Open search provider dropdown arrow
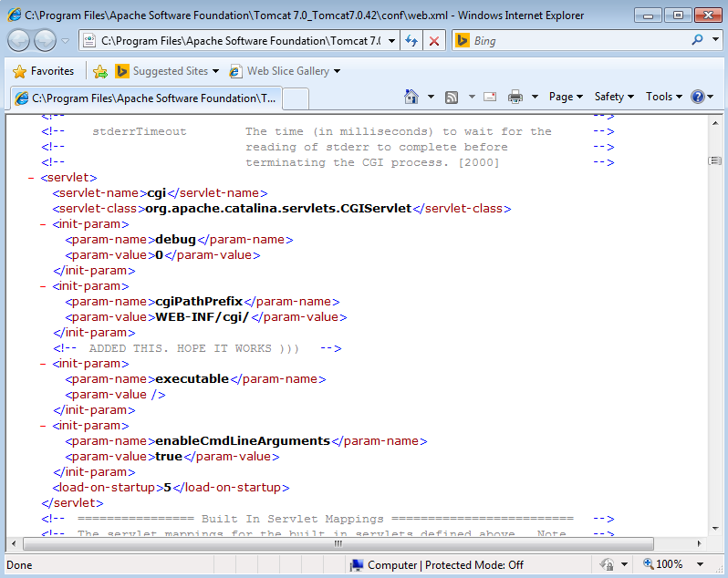This screenshot has height=578, width=728. [x=715, y=40]
